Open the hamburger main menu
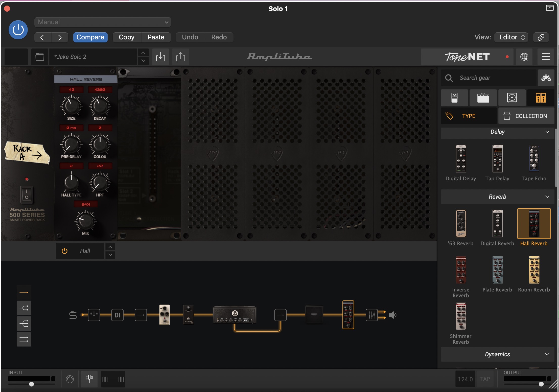The width and height of the screenshot is (559, 392). (546, 57)
